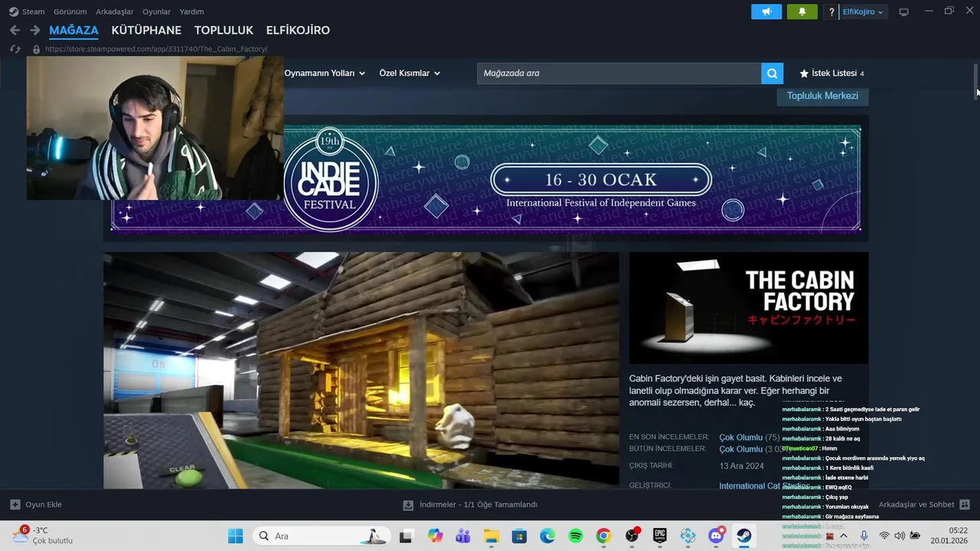980x551 pixels.
Task: Switch to the KÜTÜPHANE tab
Action: pyautogui.click(x=146, y=31)
